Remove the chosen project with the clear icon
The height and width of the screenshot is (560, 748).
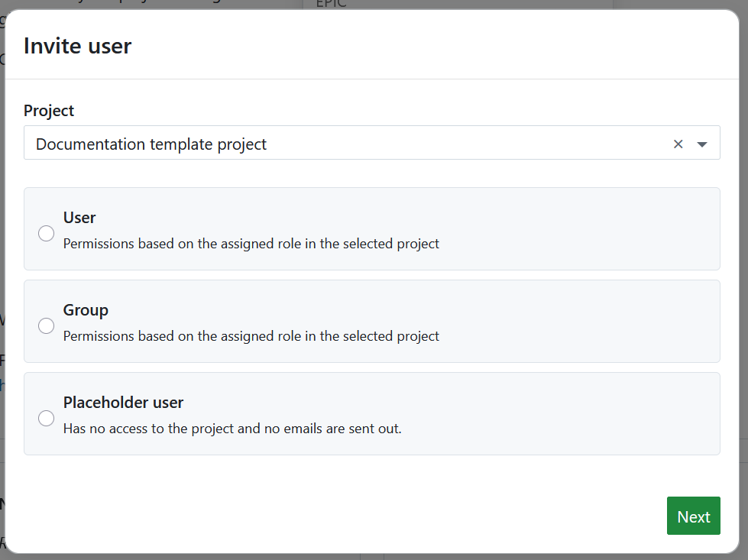(678, 144)
